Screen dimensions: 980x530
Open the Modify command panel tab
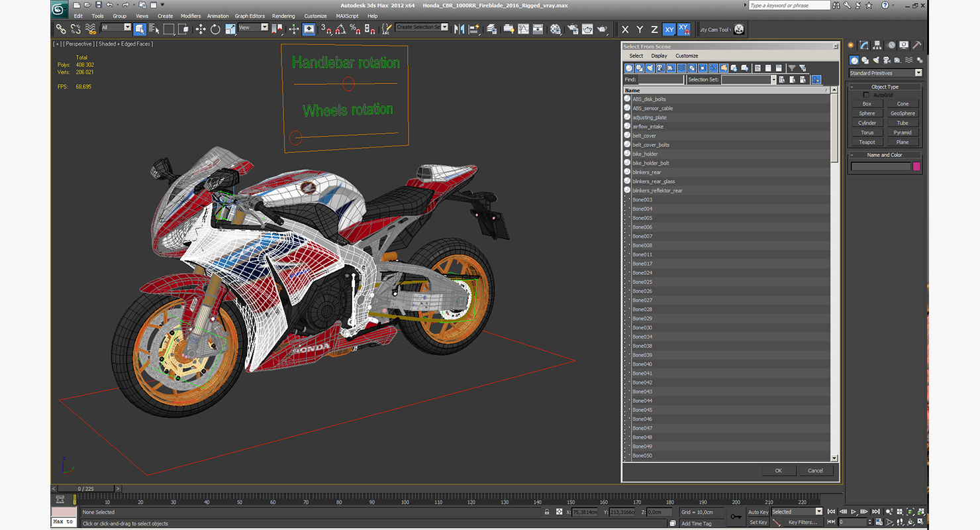pyautogui.click(x=864, y=45)
